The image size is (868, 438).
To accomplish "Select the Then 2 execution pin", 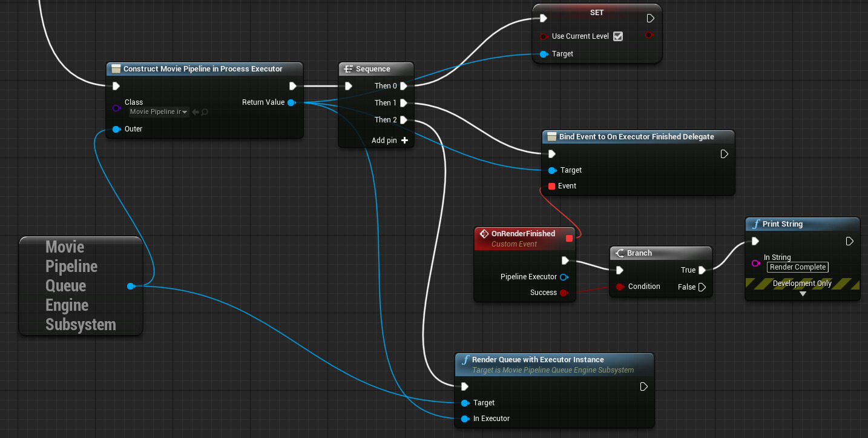I will point(404,120).
